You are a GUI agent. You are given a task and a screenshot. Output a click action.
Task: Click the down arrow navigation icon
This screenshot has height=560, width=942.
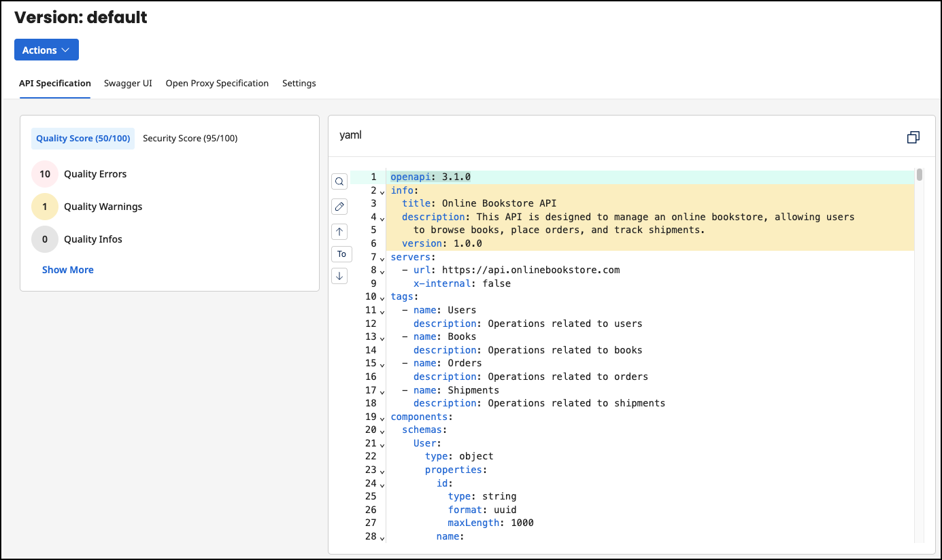click(339, 275)
